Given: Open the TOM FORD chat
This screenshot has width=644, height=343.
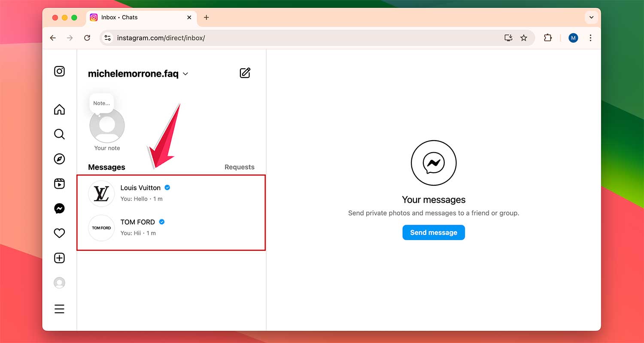Looking at the screenshot, I should [171, 228].
